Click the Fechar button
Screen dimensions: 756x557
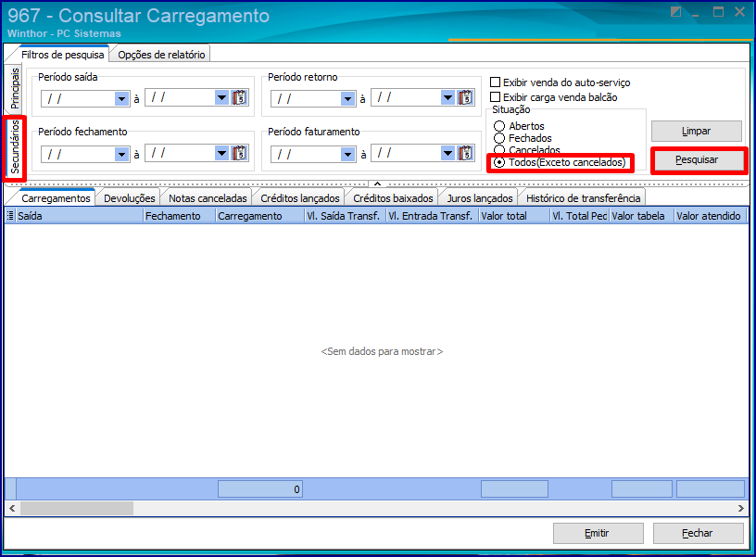[698, 534]
